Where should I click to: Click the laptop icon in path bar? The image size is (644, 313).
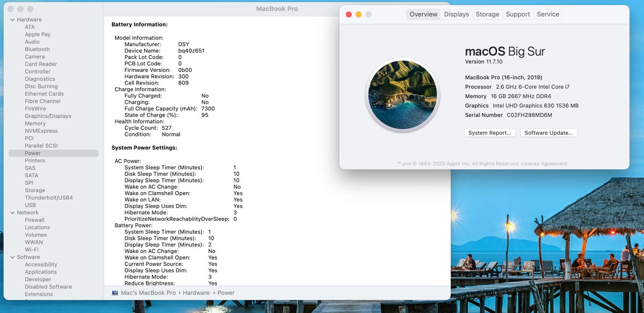tap(115, 293)
